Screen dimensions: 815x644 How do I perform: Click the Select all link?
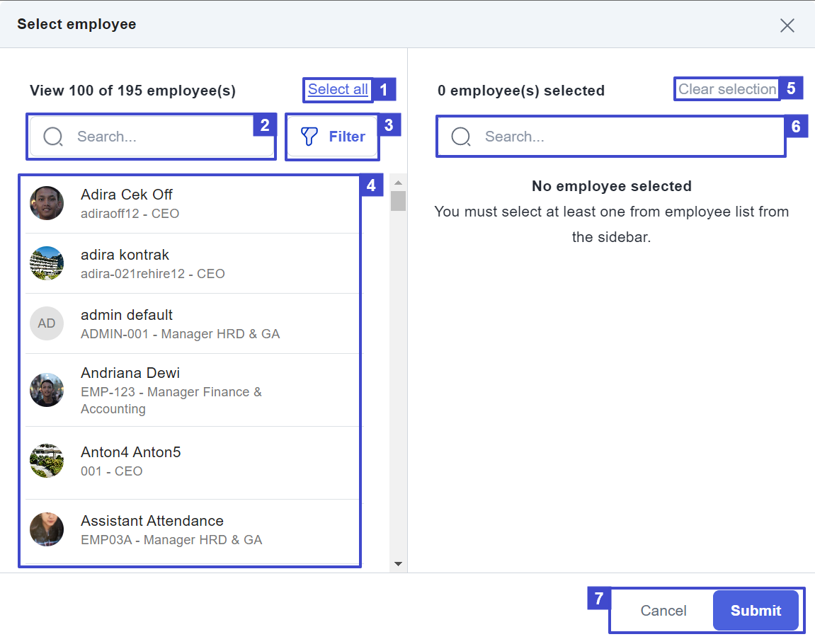pyautogui.click(x=337, y=90)
